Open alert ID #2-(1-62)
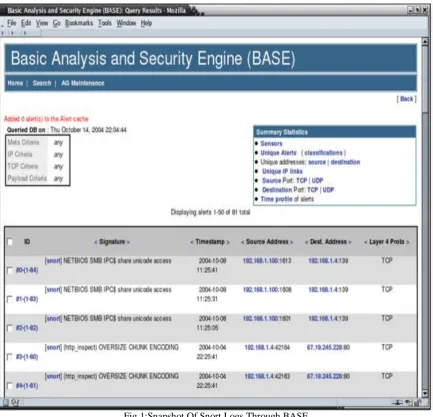 click(27, 328)
